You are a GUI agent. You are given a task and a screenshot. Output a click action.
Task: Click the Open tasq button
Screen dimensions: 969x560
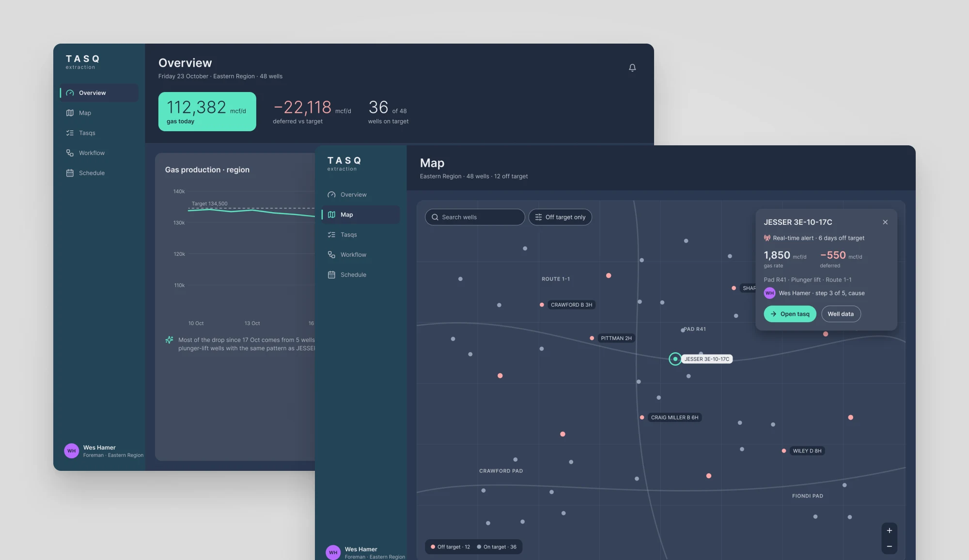(x=790, y=314)
